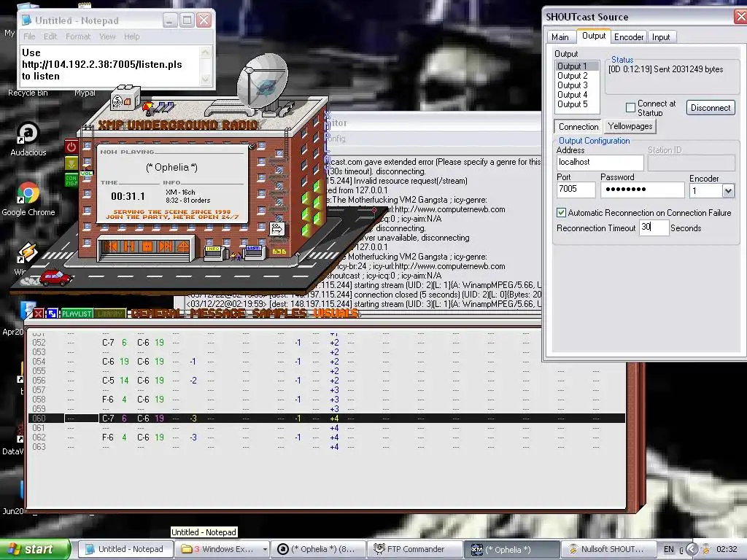Image resolution: width=747 pixels, height=560 pixels.
Task: Expand the Windows Explorer taskbar group
Action: tap(222, 549)
